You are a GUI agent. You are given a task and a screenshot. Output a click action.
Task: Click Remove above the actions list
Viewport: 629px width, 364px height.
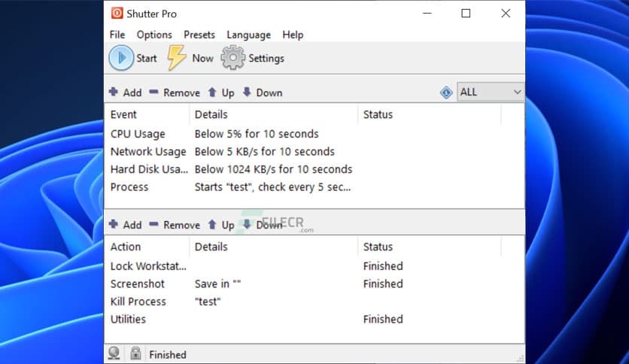point(175,225)
